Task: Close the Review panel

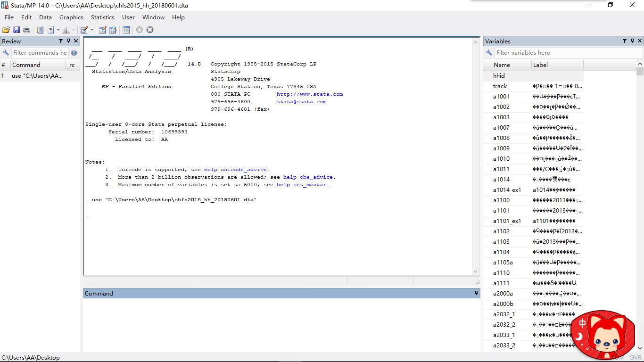Action: pyautogui.click(x=76, y=41)
